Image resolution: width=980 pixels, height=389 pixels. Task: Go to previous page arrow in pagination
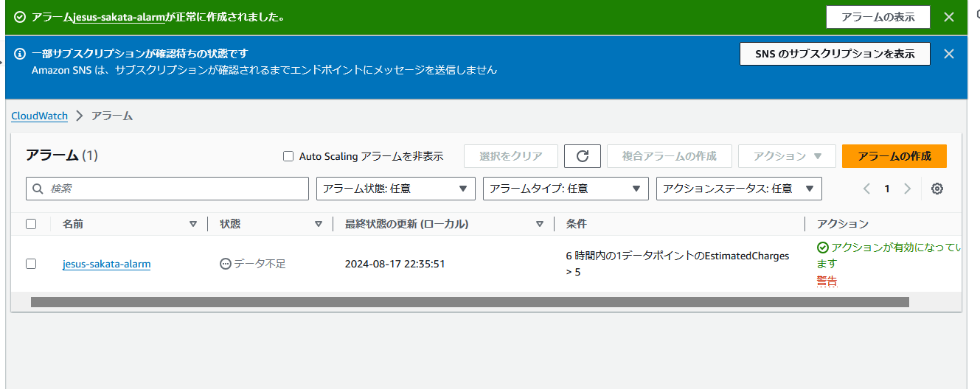click(867, 189)
